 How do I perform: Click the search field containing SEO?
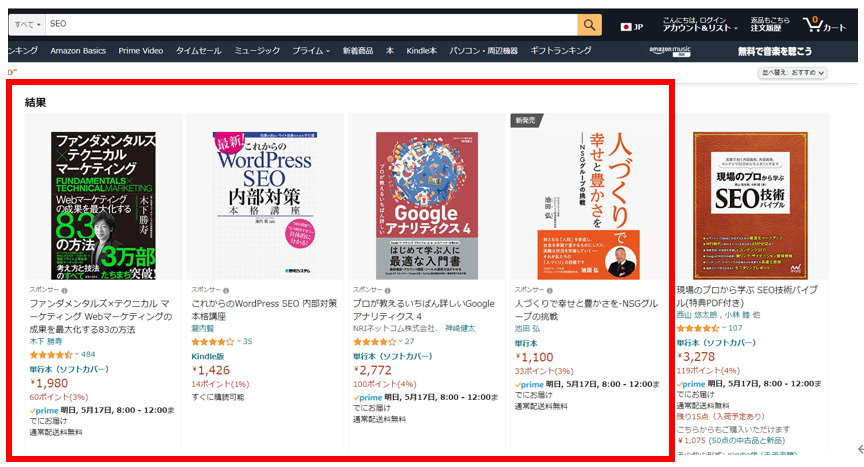click(311, 24)
